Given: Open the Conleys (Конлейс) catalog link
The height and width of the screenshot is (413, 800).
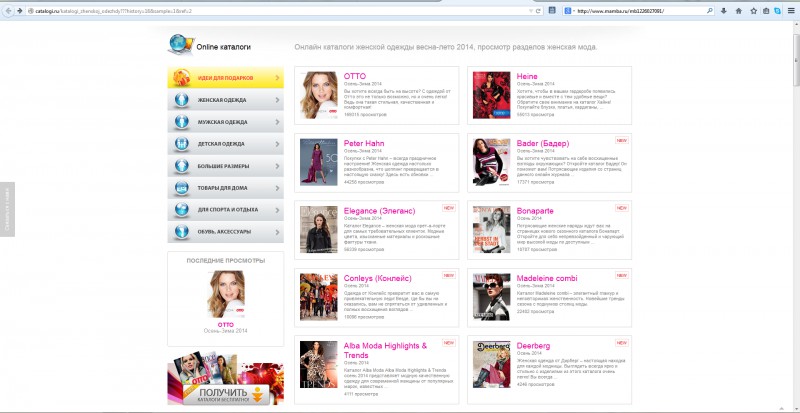Looking at the screenshot, I should (x=378, y=278).
